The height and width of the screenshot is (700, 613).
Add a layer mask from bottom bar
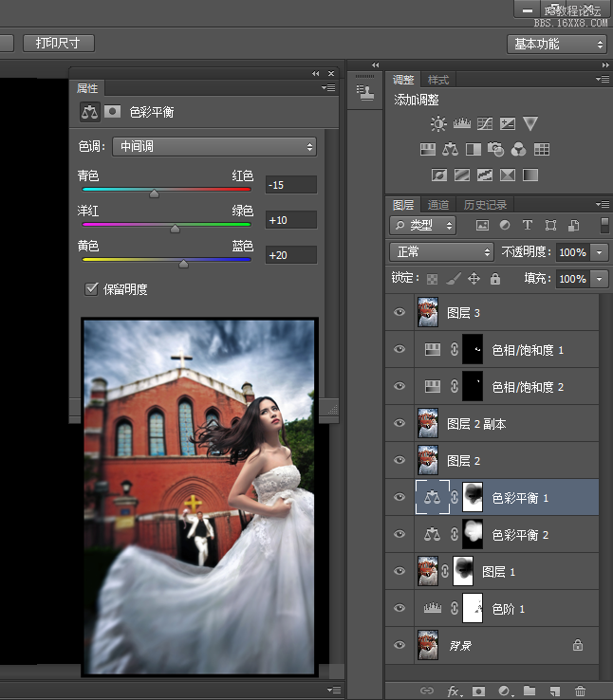[478, 691]
